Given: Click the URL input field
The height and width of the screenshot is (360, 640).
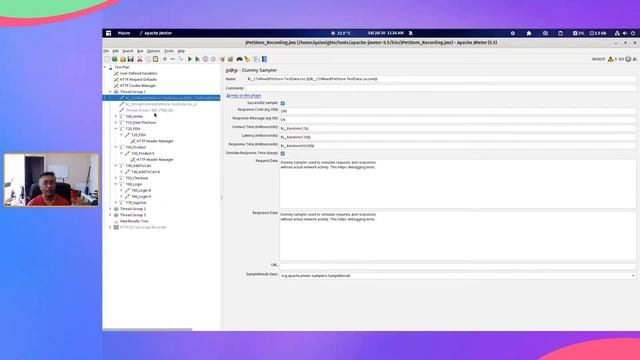Looking at the screenshot, I should pos(458,266).
